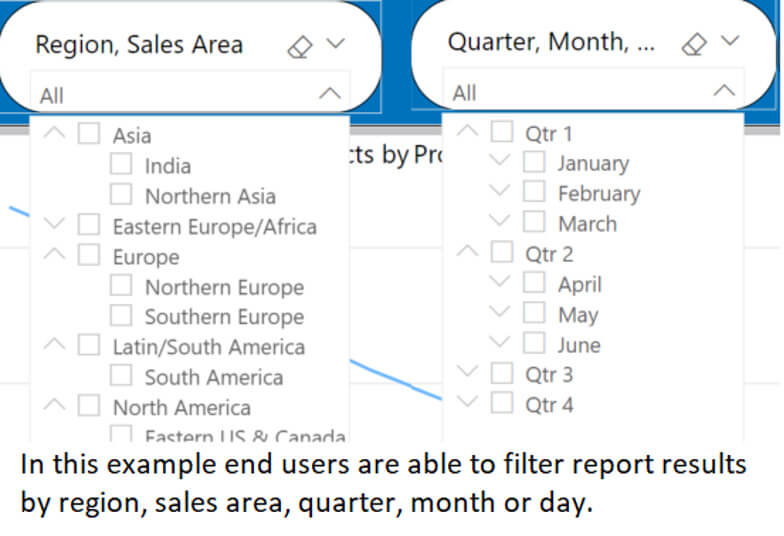Check the India checkbox

[121, 164]
